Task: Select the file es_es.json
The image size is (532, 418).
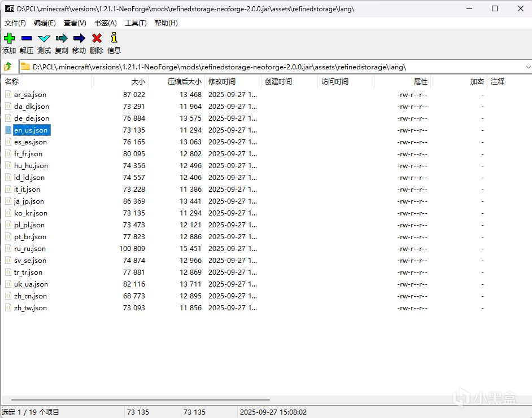Action: [30, 142]
